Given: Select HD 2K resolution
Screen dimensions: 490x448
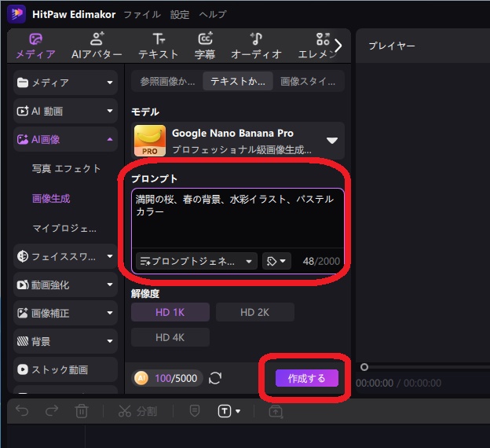Looking at the screenshot, I should pyautogui.click(x=254, y=312).
